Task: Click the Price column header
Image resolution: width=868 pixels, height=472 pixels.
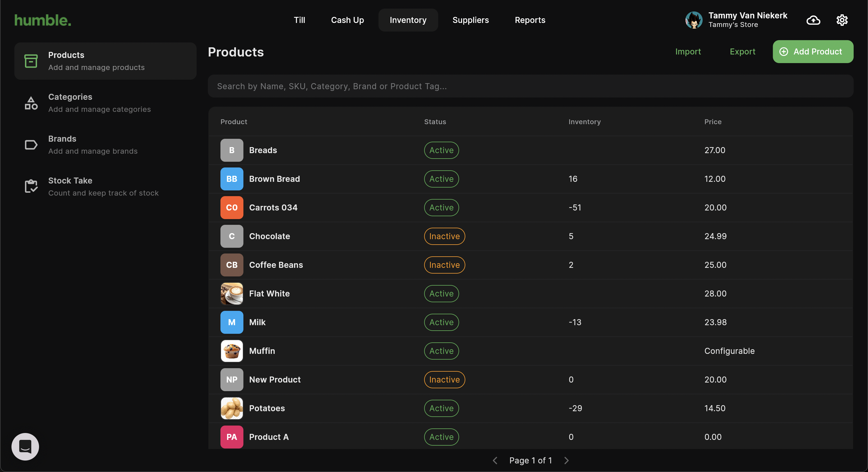Action: click(713, 122)
